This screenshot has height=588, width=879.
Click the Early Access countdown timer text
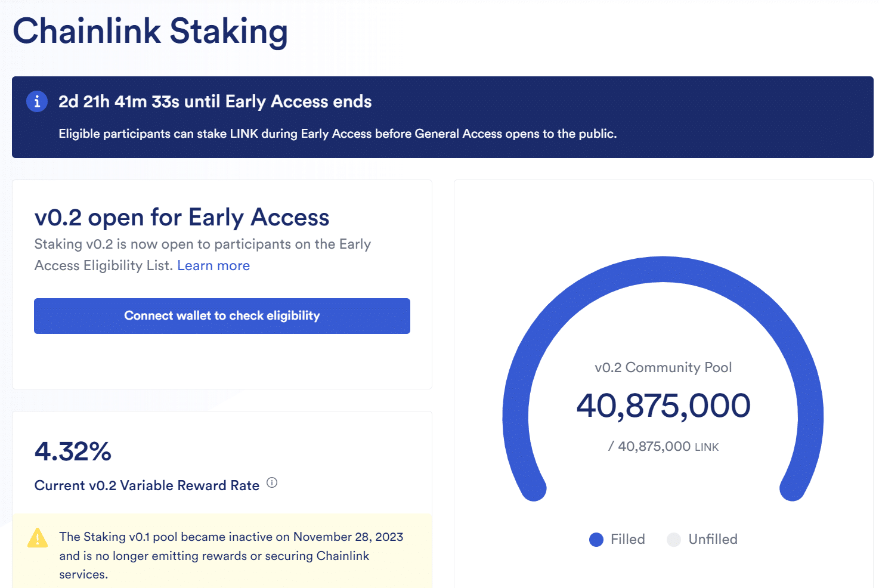[x=215, y=102]
